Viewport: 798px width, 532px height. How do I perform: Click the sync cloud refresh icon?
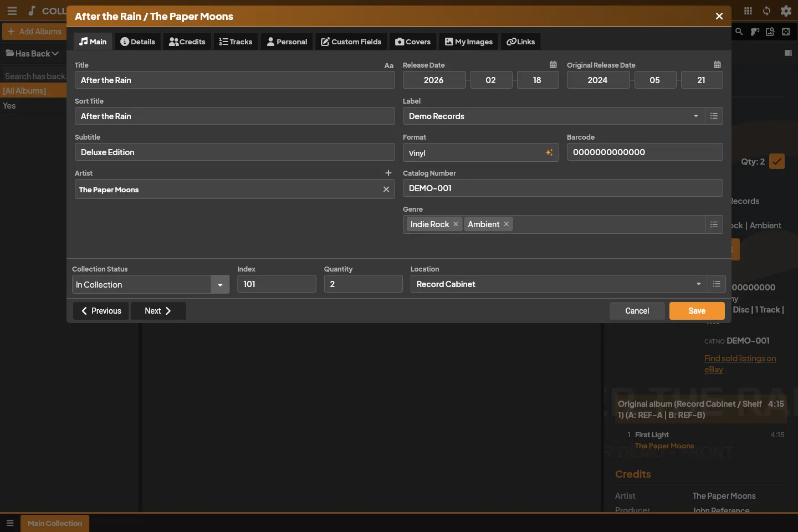tap(767, 11)
